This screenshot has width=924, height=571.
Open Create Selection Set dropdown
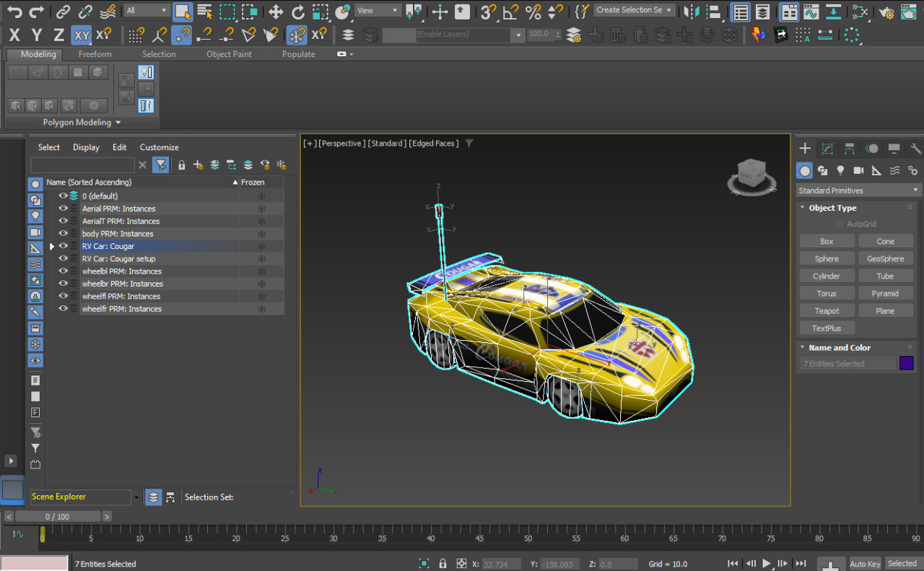635,11
